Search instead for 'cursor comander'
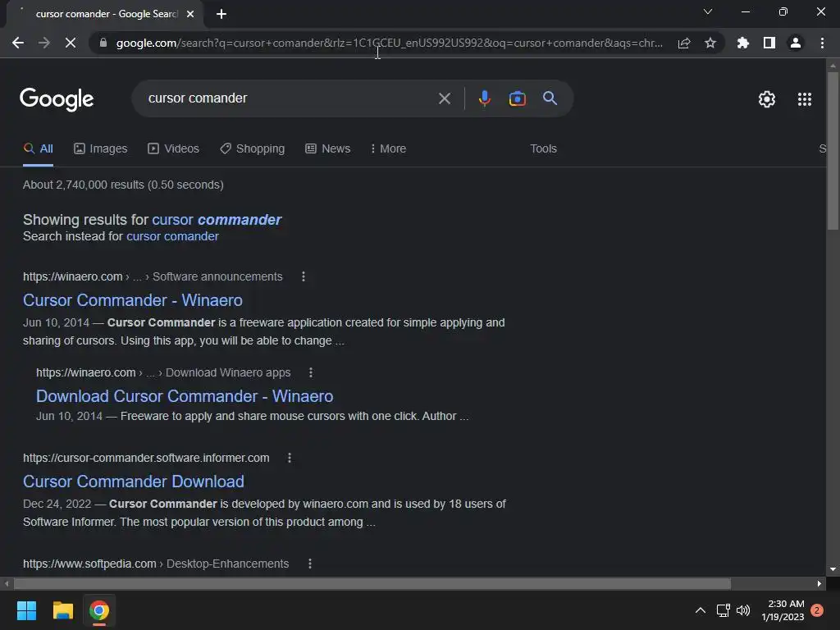Viewport: 840px width, 630px height. pos(172,236)
